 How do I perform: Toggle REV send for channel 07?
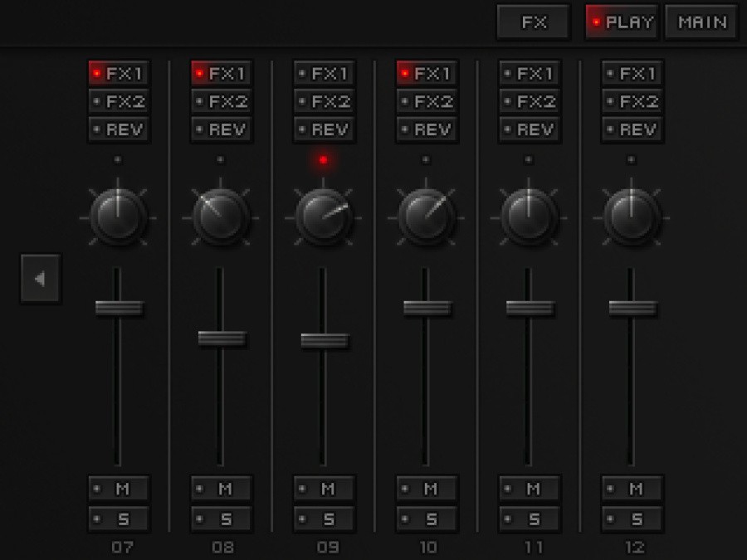click(118, 129)
